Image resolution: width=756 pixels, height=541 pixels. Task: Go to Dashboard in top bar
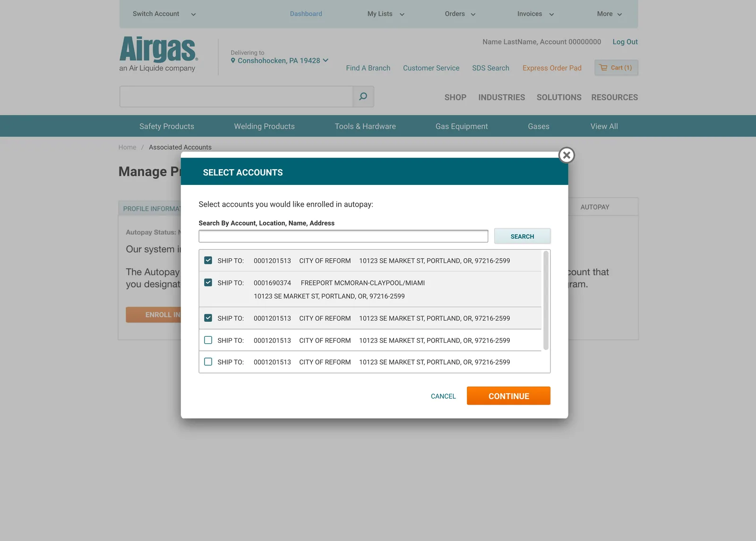pyautogui.click(x=306, y=14)
